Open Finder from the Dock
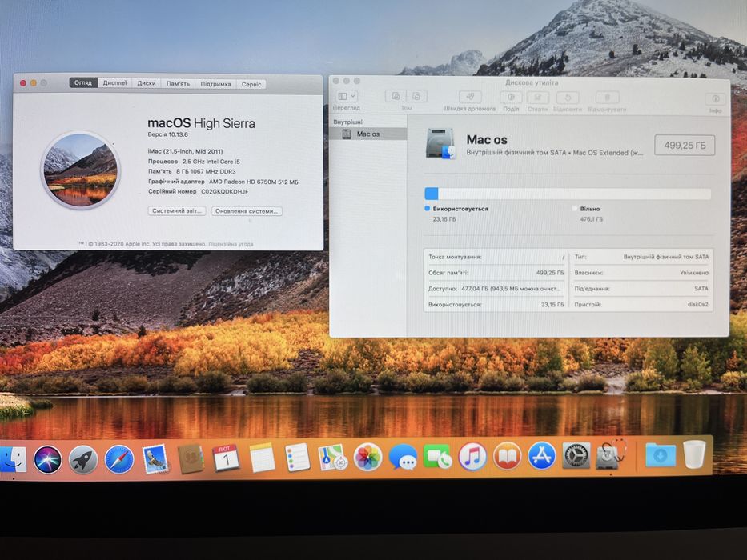This screenshot has width=747, height=560. click(12, 459)
